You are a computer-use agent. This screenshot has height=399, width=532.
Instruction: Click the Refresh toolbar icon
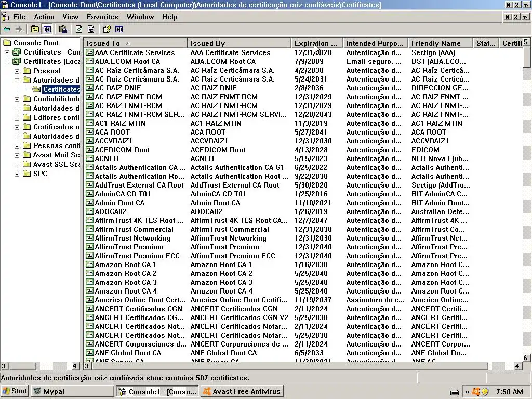tap(79, 30)
